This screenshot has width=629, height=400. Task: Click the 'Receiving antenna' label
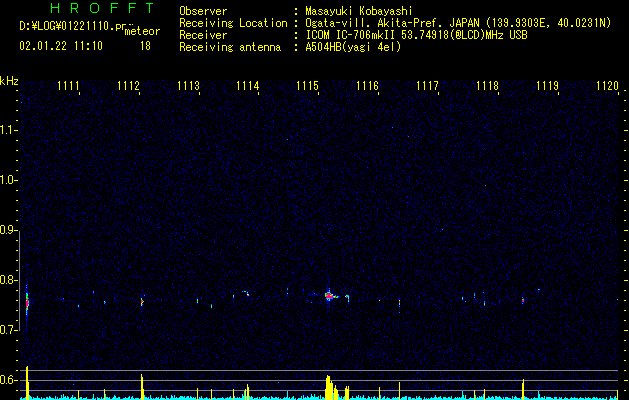tap(230, 47)
